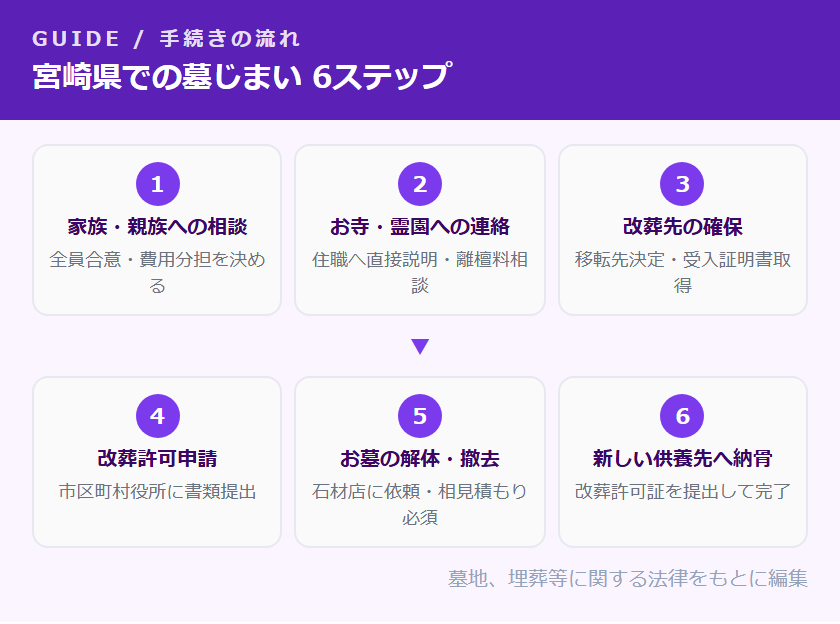Click the GUIDE / 手続きの流れ label
The width and height of the screenshot is (840, 624).
(166, 39)
